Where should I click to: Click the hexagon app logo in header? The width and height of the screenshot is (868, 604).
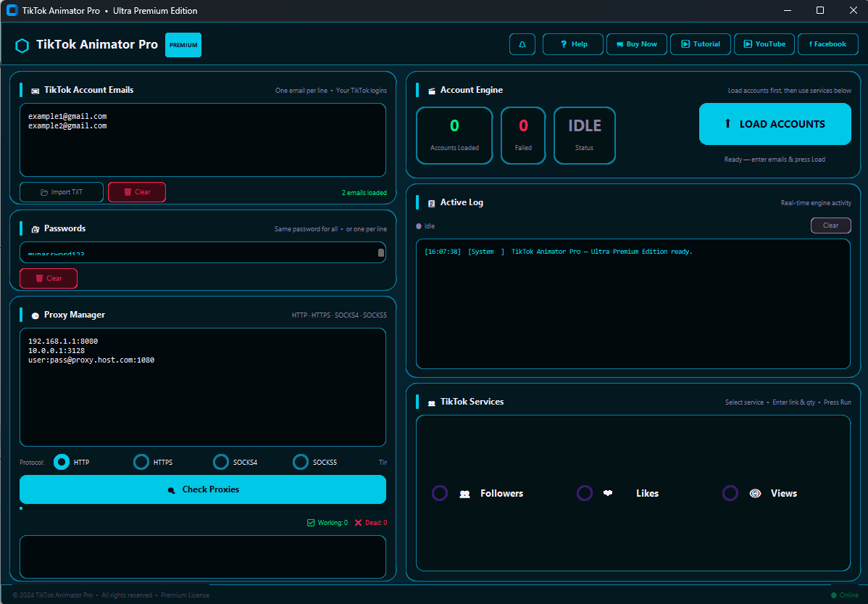point(22,46)
